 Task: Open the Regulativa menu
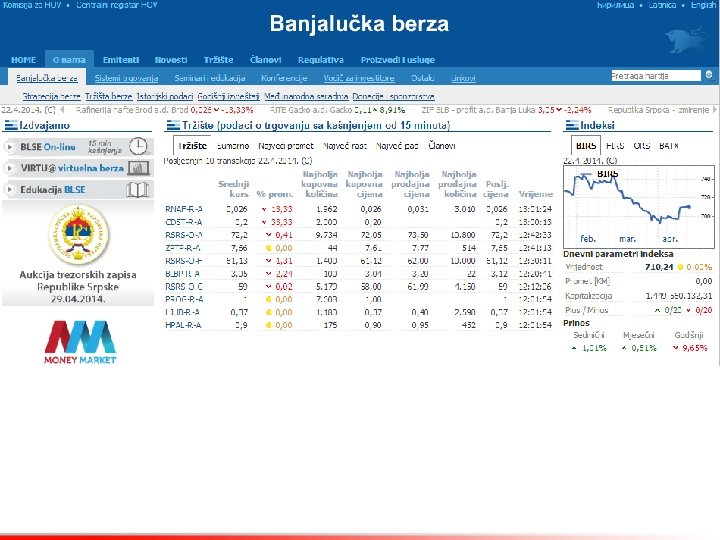tap(321, 60)
